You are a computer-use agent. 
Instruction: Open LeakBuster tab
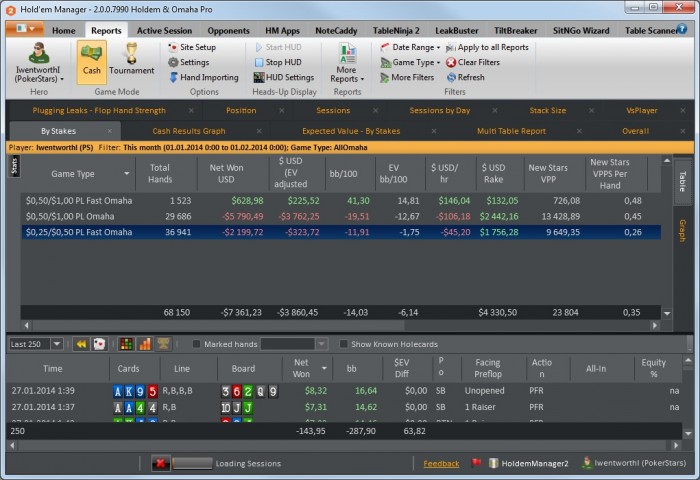click(456, 31)
